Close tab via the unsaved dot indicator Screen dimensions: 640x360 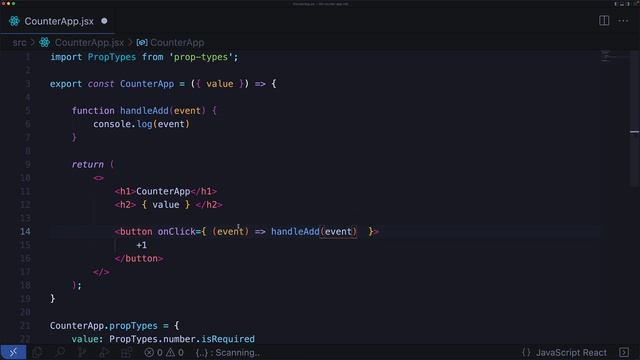[x=104, y=21]
